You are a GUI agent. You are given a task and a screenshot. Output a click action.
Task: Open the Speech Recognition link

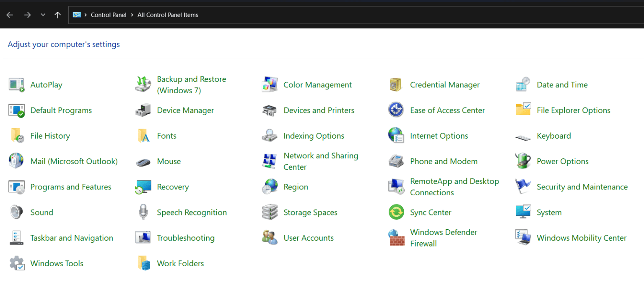[192, 212]
